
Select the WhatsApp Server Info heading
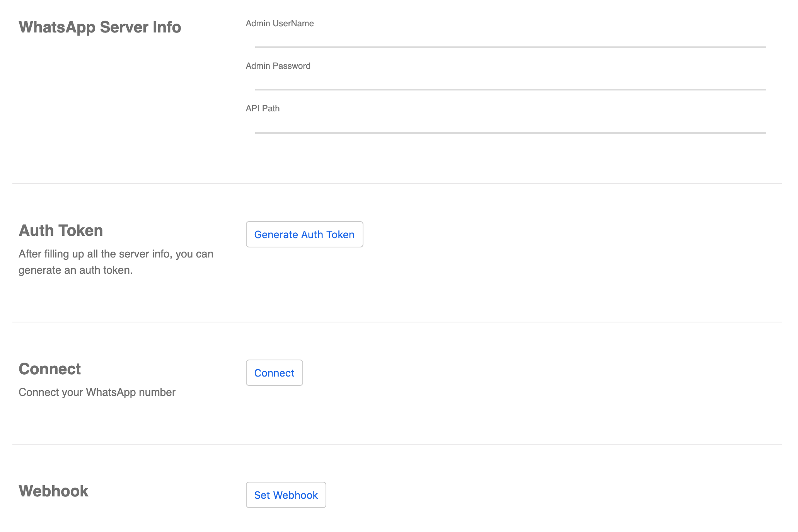click(x=100, y=27)
